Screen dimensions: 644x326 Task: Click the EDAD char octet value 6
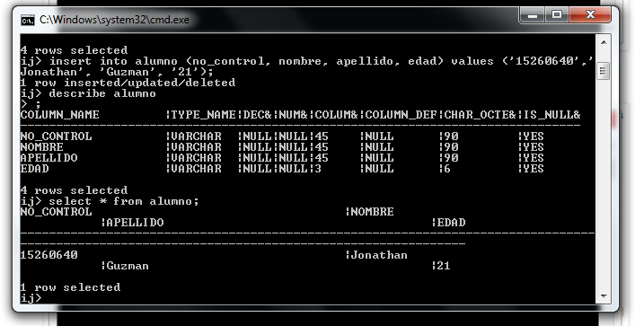tap(447, 169)
